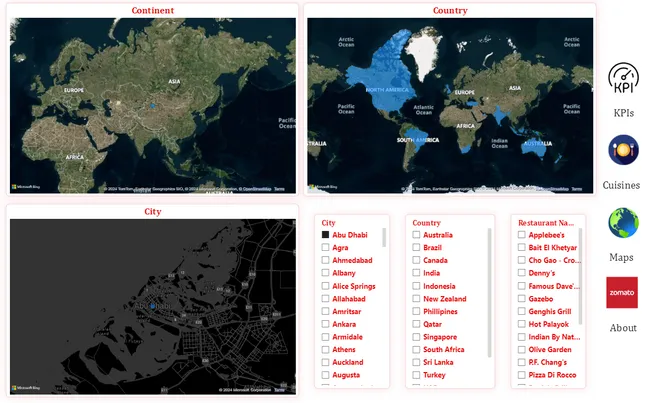This screenshot has width=650, height=403.
Task: Open the About page label
Action: click(x=623, y=328)
